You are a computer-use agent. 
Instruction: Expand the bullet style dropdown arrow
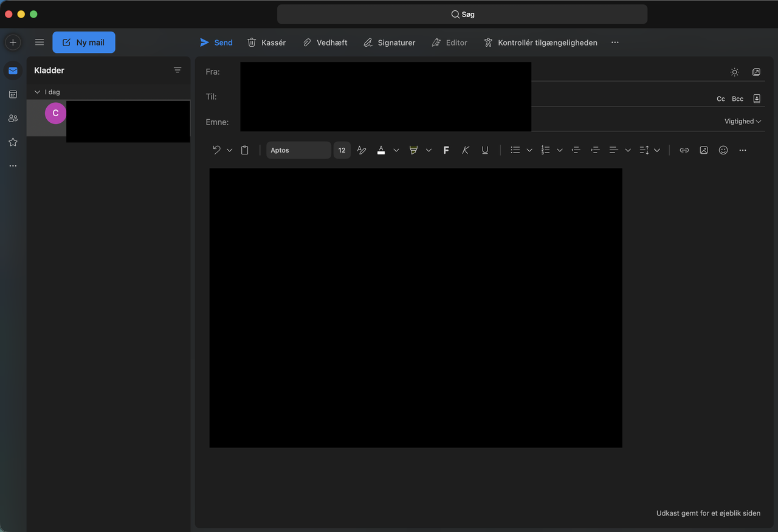[x=529, y=150]
